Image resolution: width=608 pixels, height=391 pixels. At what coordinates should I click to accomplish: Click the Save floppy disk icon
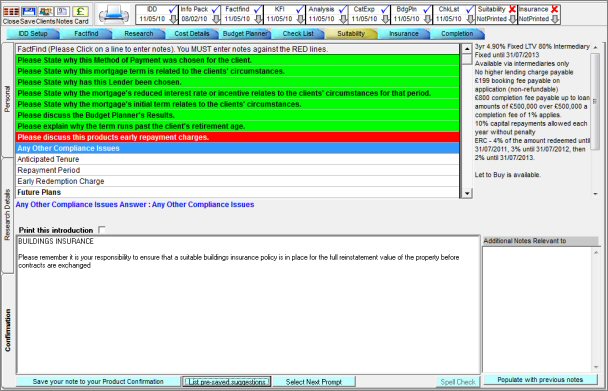point(28,12)
